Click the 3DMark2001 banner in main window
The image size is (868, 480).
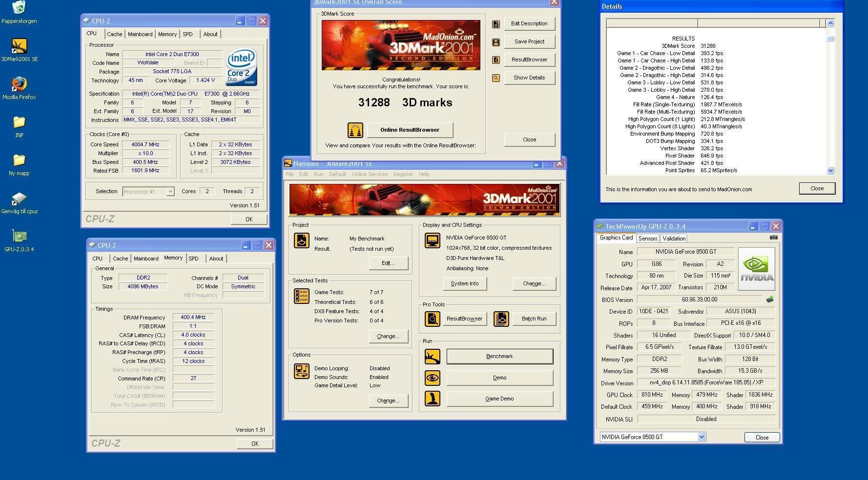pyautogui.click(x=424, y=200)
